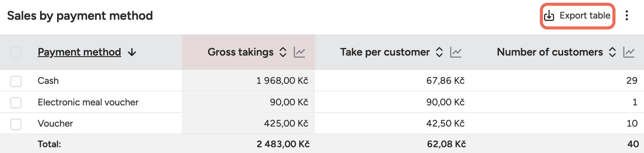Click the Payment method descending sort arrow
644x153 pixels.
coord(132,52)
